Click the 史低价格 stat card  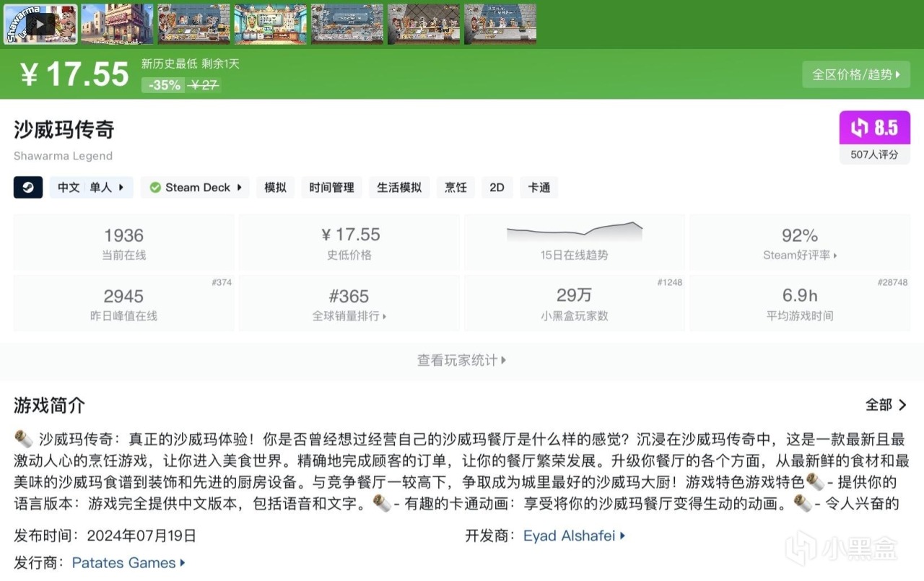tap(349, 243)
